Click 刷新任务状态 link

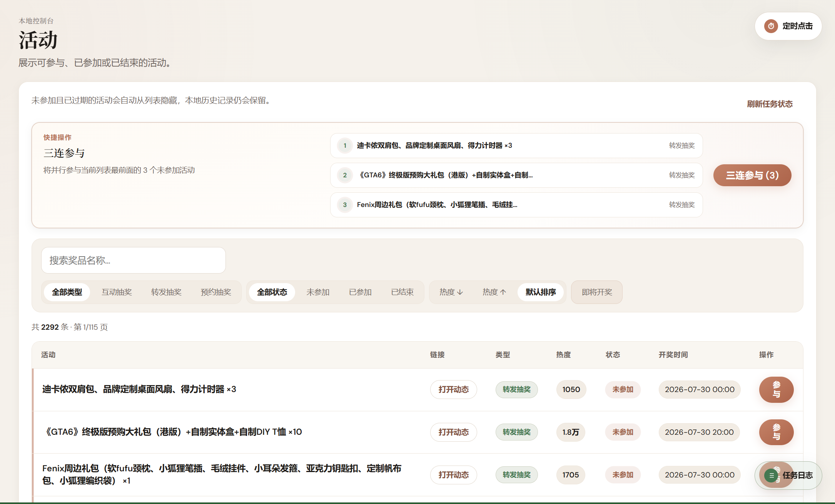click(x=770, y=104)
